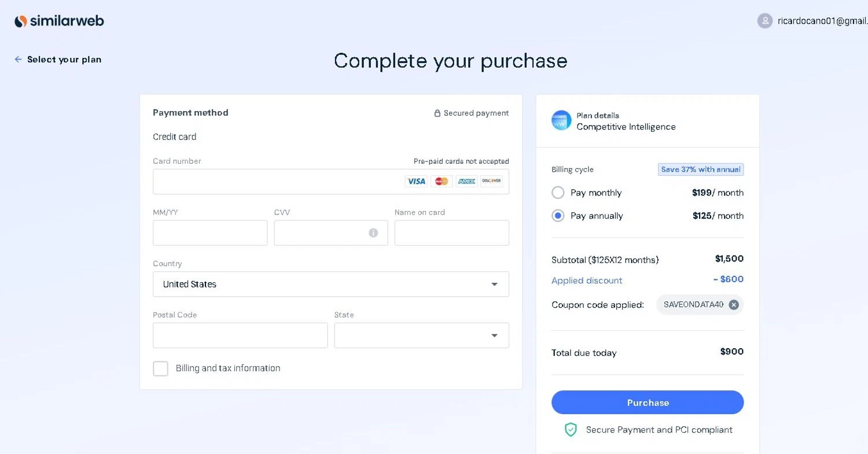This screenshot has width=868, height=454.
Task: Click the Mastercard icon
Action: [x=442, y=182]
